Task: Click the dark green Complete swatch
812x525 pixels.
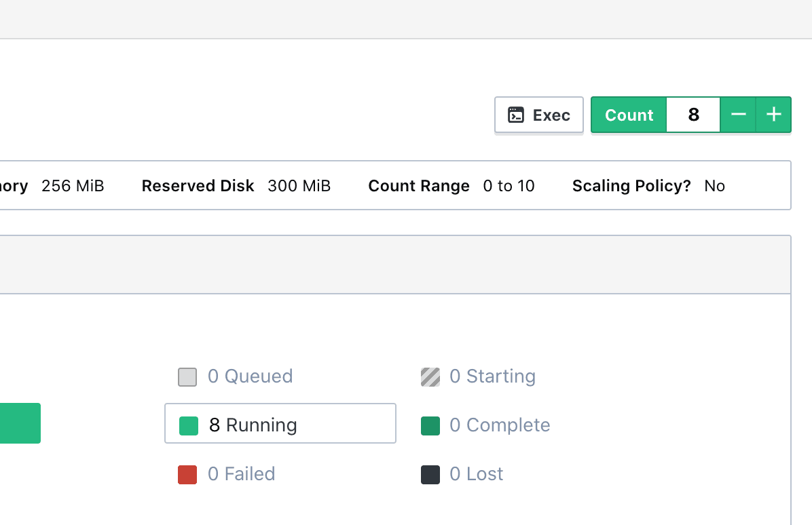Action: tap(430, 426)
